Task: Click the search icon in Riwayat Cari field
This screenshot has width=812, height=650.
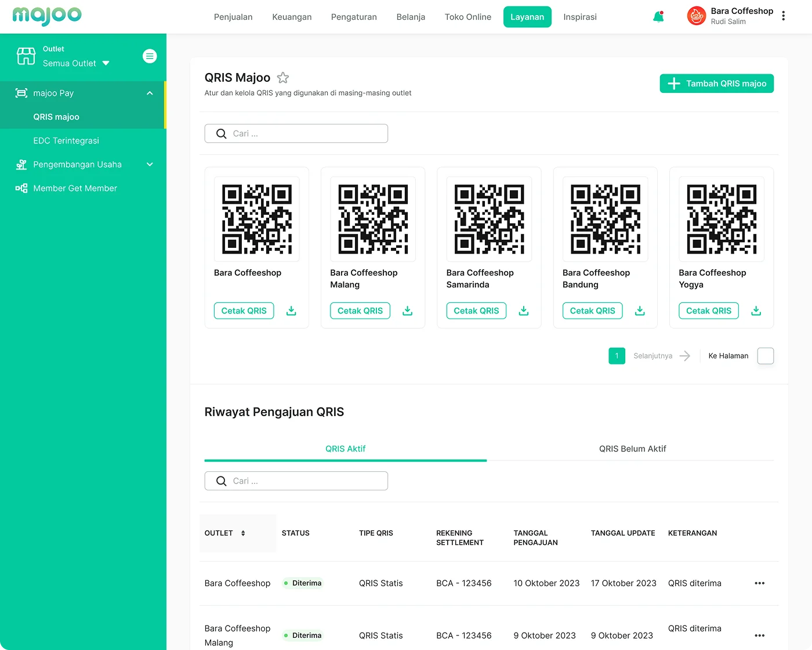Action: coord(221,481)
